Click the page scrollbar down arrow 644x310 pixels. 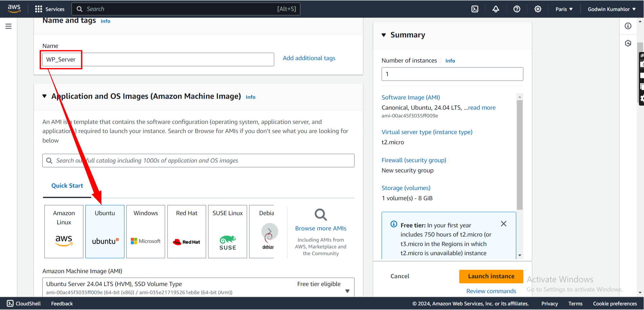(x=640, y=293)
